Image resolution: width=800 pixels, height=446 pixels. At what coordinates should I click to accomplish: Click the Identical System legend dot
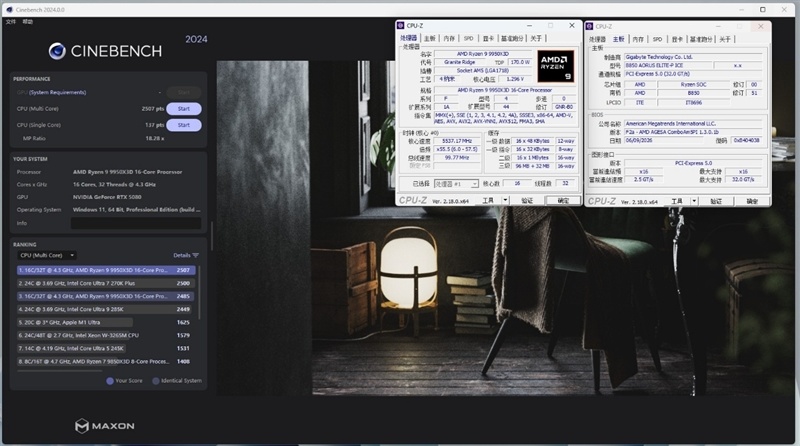tap(156, 381)
